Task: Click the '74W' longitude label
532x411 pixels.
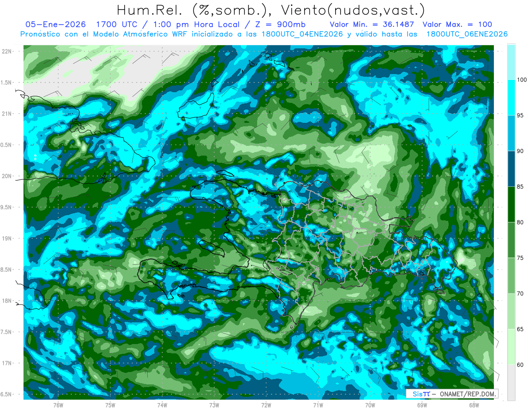Action: pyautogui.click(x=162, y=405)
